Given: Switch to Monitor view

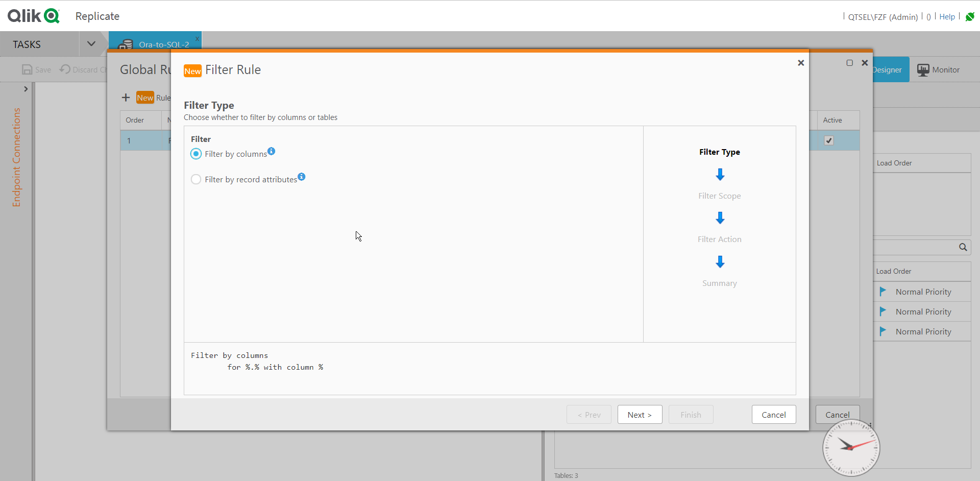Looking at the screenshot, I should [x=938, y=70].
